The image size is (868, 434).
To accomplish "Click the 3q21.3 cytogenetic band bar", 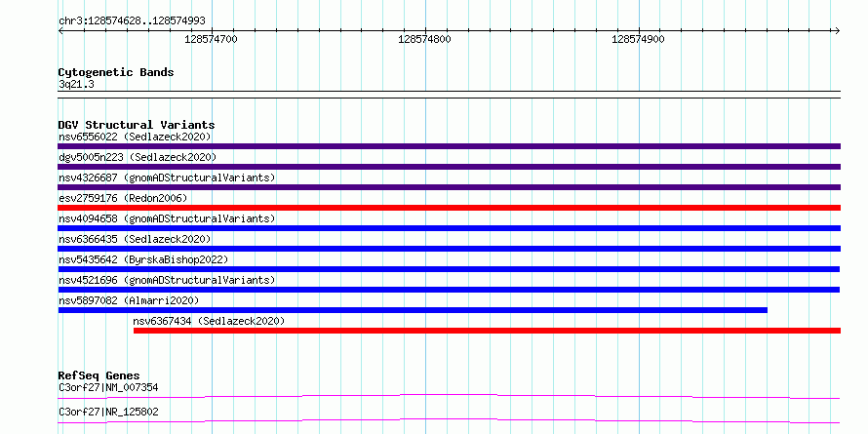I will pos(449,95).
